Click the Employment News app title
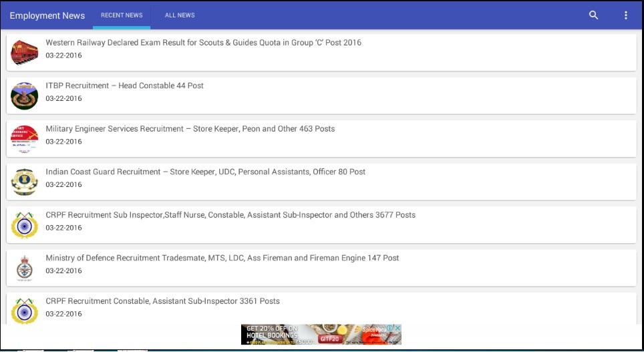This screenshot has width=644, height=352. pos(47,15)
